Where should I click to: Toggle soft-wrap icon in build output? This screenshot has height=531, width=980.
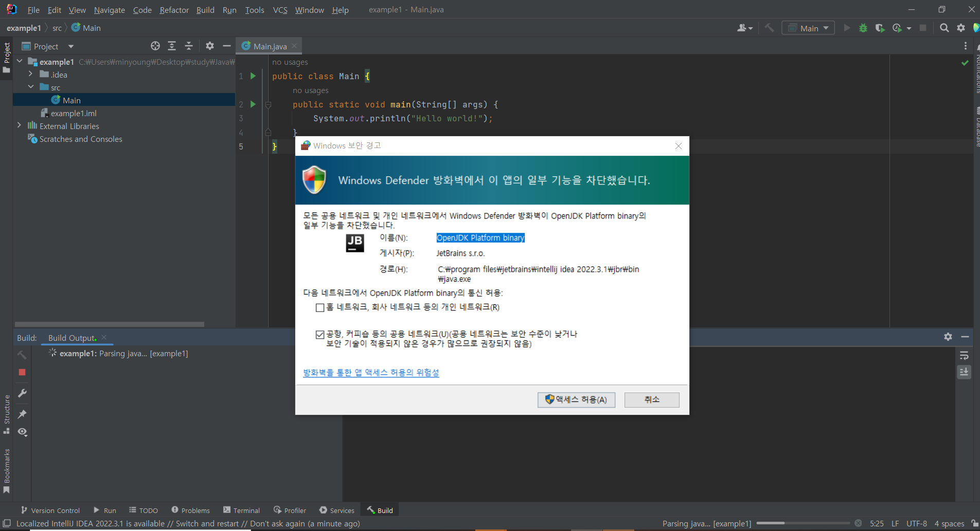click(x=964, y=355)
